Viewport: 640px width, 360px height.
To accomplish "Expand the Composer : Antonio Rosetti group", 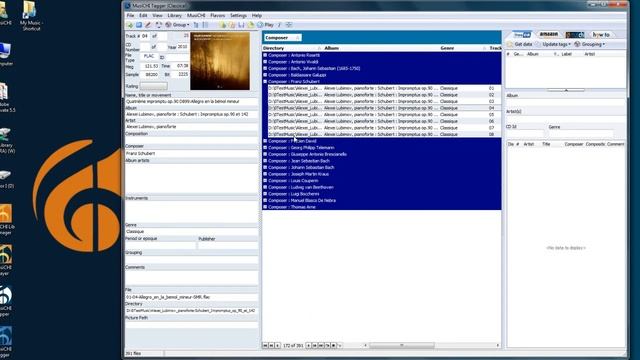I will pos(265,55).
